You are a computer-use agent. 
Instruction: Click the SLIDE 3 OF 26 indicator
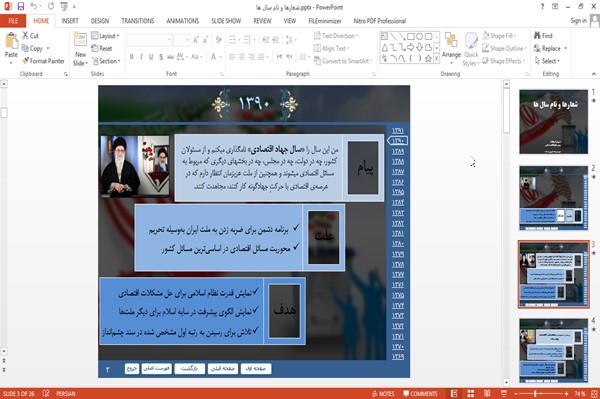20,394
